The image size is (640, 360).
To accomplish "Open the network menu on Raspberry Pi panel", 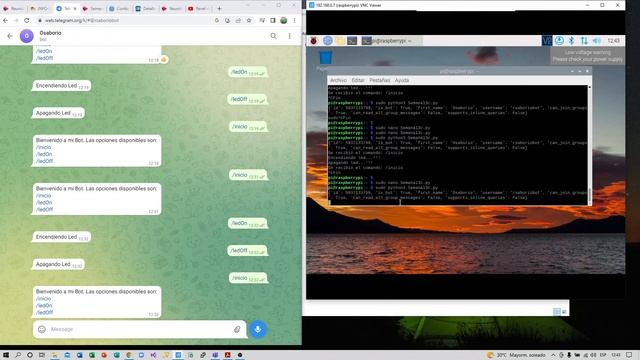I will [x=584, y=40].
